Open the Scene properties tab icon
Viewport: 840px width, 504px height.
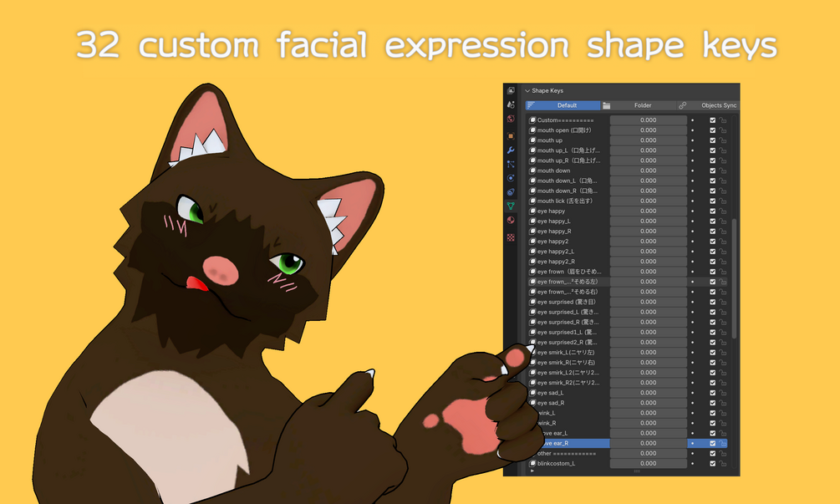(511, 104)
